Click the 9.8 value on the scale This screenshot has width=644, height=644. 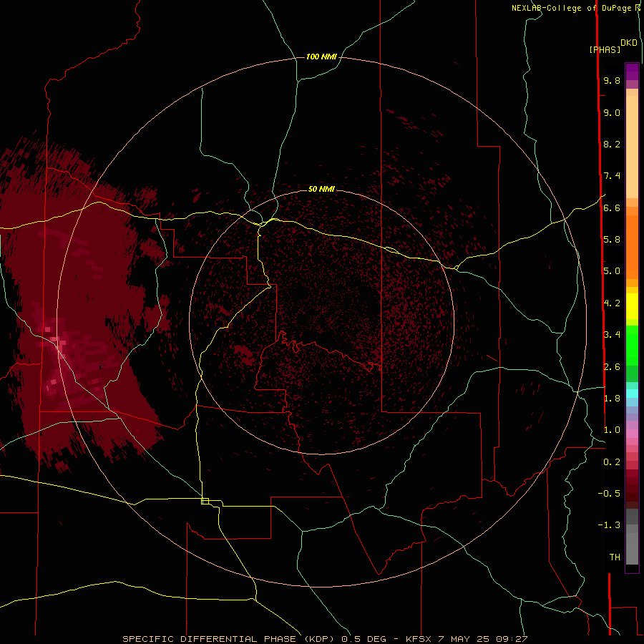point(612,80)
